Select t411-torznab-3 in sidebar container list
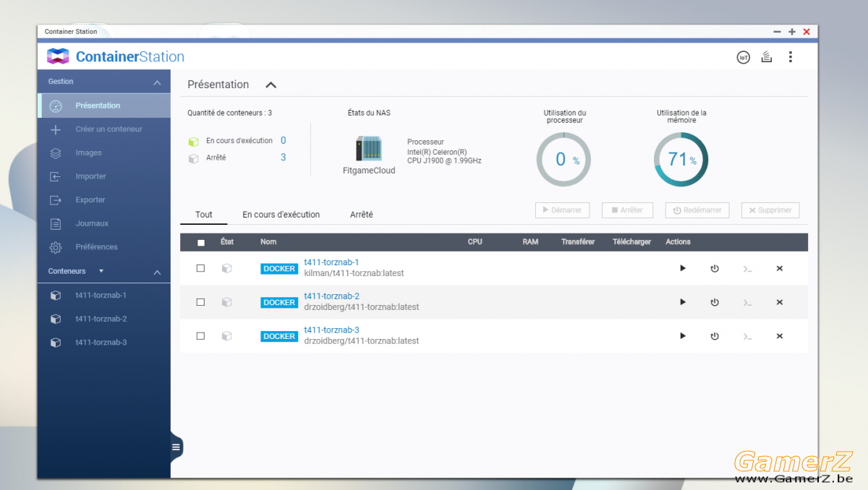Screen dimensions: 868x490 (x=104, y=343)
